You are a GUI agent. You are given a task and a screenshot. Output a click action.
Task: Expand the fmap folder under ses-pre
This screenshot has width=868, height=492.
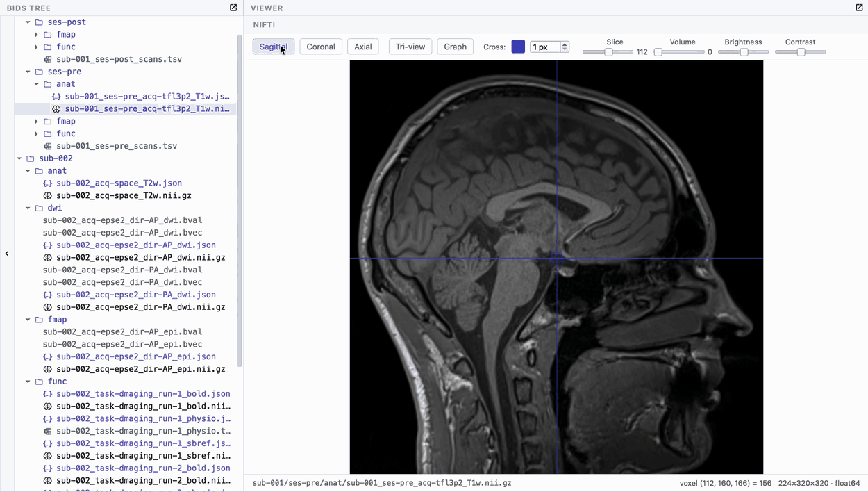37,122
